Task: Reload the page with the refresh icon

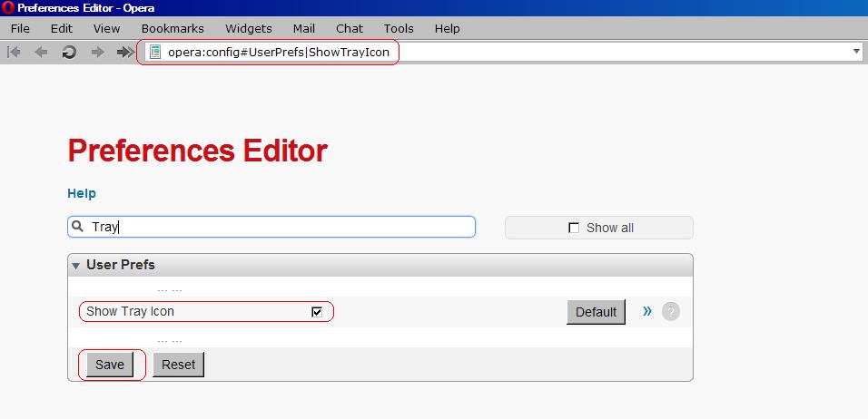Action: [69, 53]
